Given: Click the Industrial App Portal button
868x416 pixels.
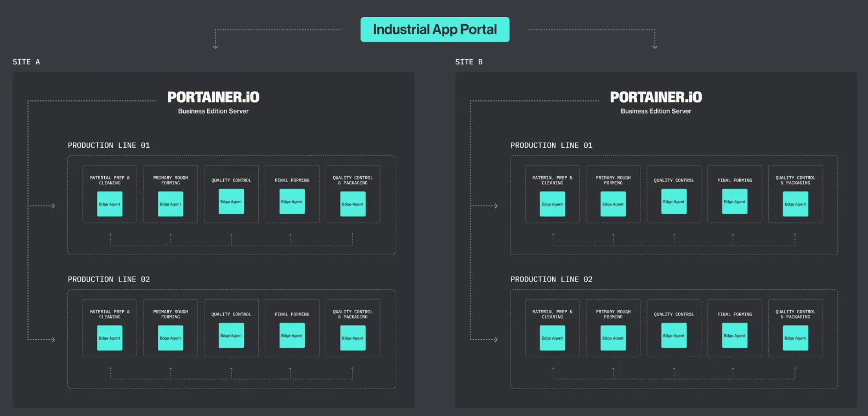Looking at the screenshot, I should pyautogui.click(x=435, y=30).
